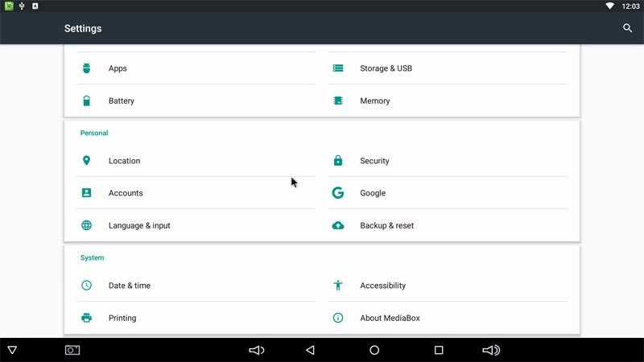The height and width of the screenshot is (362, 644).
Task: Click the Language & input globe icon
Action: 87,225
